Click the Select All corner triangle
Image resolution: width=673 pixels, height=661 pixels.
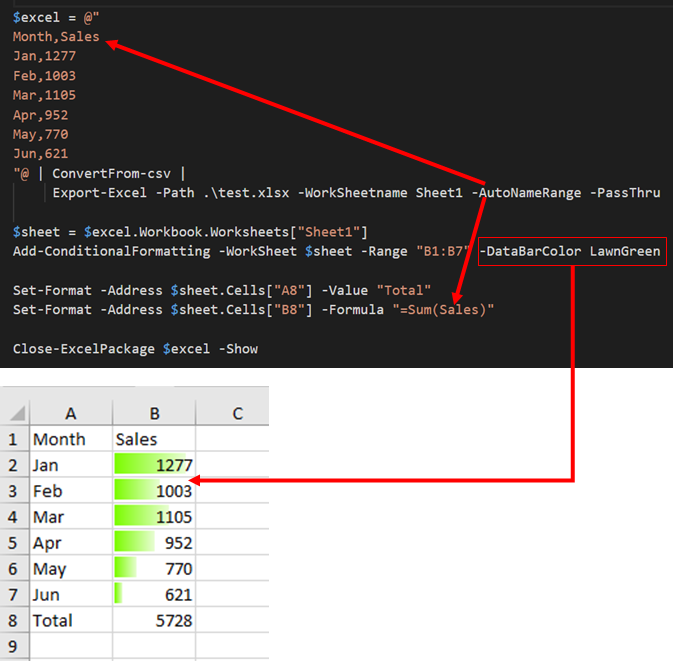pos(14,414)
